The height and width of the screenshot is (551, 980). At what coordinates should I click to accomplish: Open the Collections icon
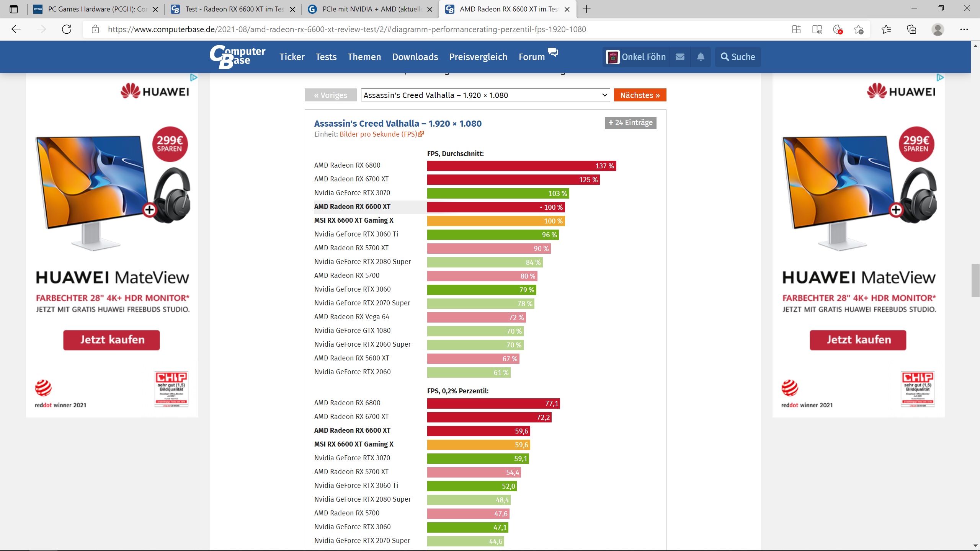tap(911, 29)
